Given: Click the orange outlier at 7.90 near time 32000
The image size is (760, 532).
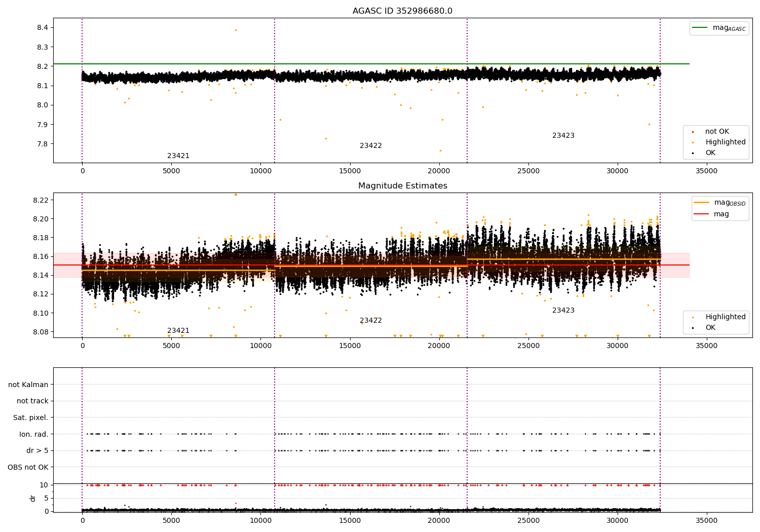Looking at the screenshot, I should 649,124.
